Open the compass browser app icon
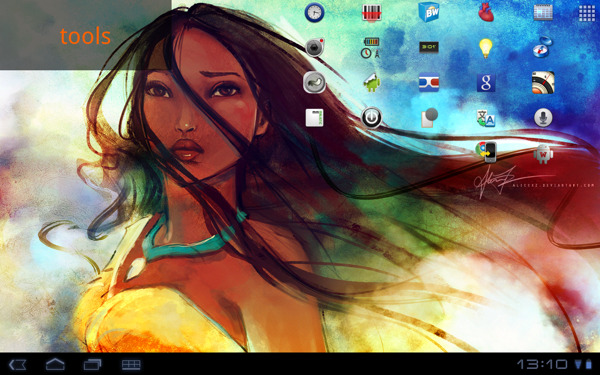600x375 pixels. [543, 47]
